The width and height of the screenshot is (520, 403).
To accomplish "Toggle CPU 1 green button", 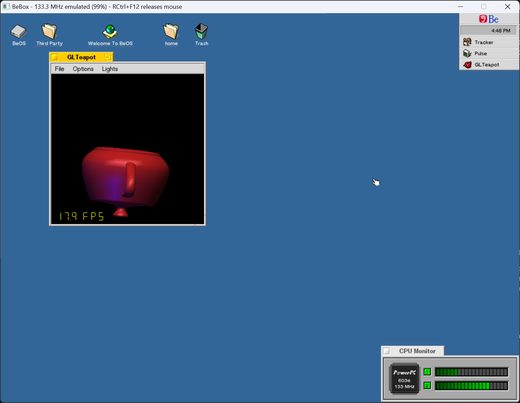I will click(427, 372).
